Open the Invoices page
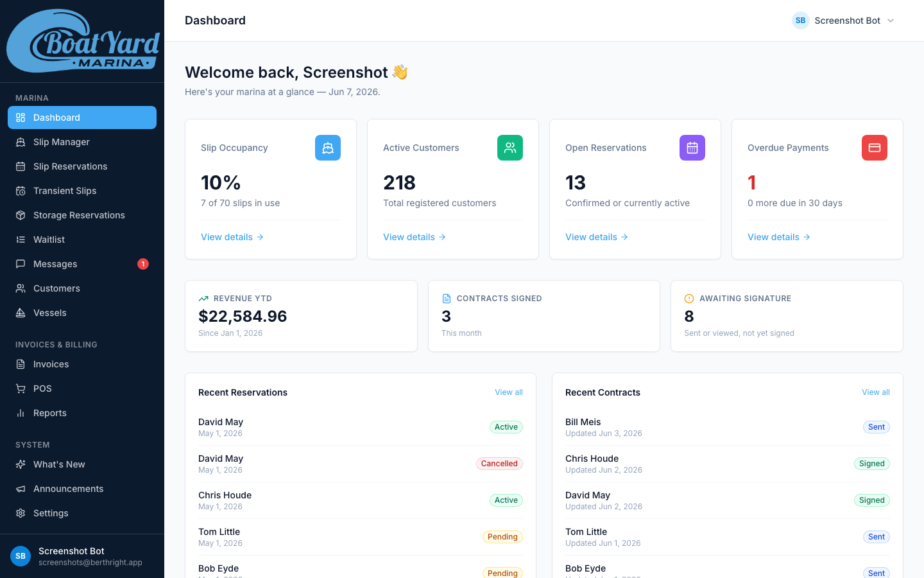The width and height of the screenshot is (924, 578). (x=82, y=364)
